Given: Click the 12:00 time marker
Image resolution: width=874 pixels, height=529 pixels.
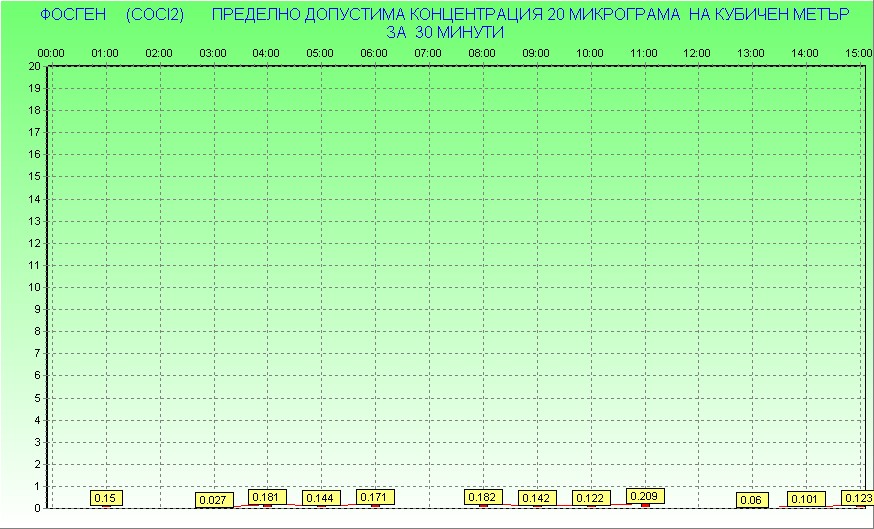Looking at the screenshot, I should [x=698, y=53].
